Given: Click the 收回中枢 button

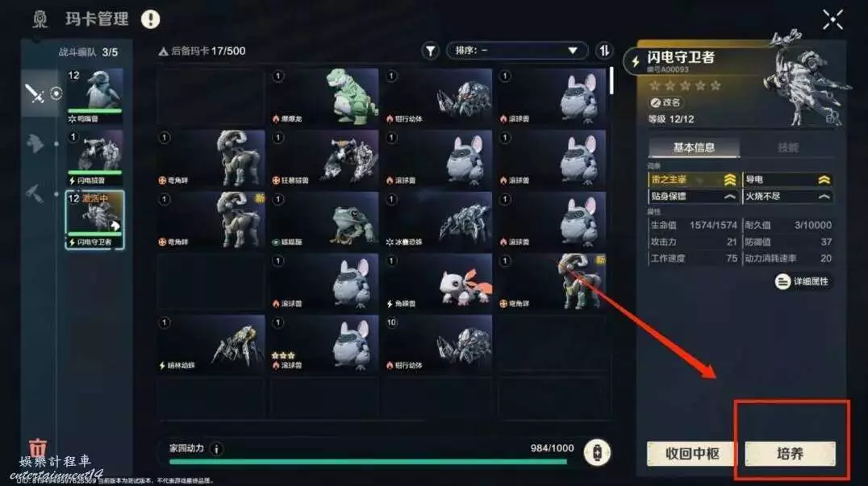Looking at the screenshot, I should click(x=692, y=454).
